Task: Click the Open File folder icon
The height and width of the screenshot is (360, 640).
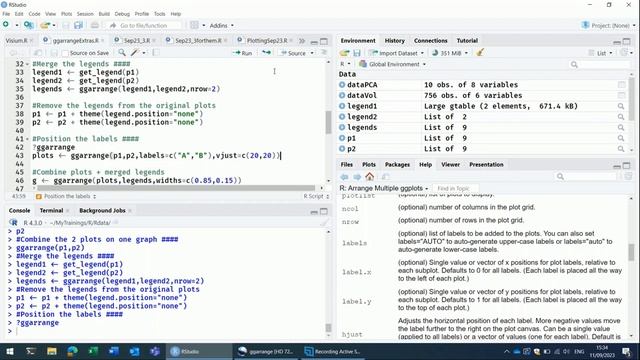Action: (x=45, y=25)
